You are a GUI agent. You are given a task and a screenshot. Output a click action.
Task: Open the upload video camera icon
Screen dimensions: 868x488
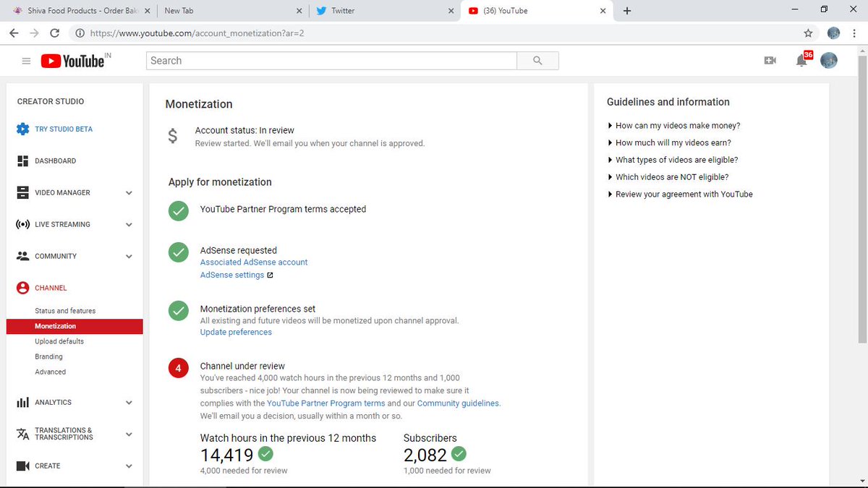(x=770, y=61)
